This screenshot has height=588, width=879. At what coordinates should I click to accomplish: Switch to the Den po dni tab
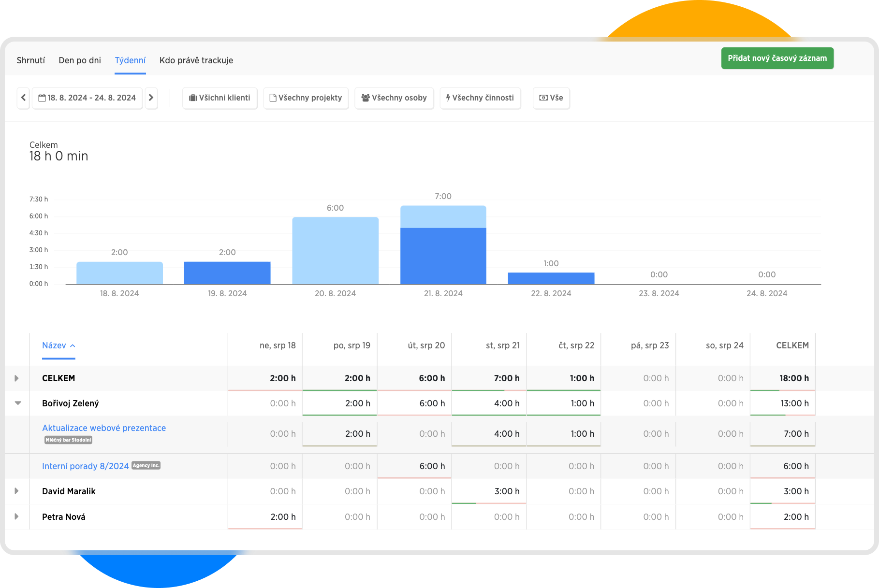coord(80,60)
